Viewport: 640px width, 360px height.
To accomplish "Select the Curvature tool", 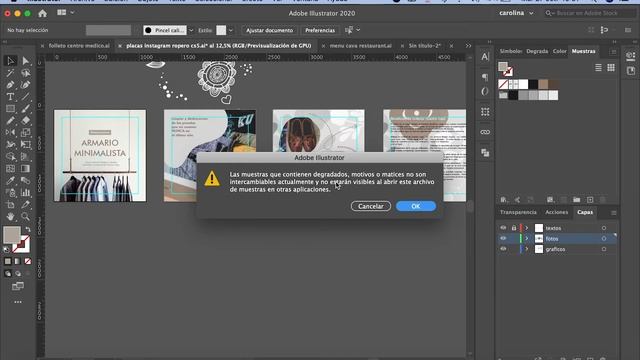I will coord(26,85).
